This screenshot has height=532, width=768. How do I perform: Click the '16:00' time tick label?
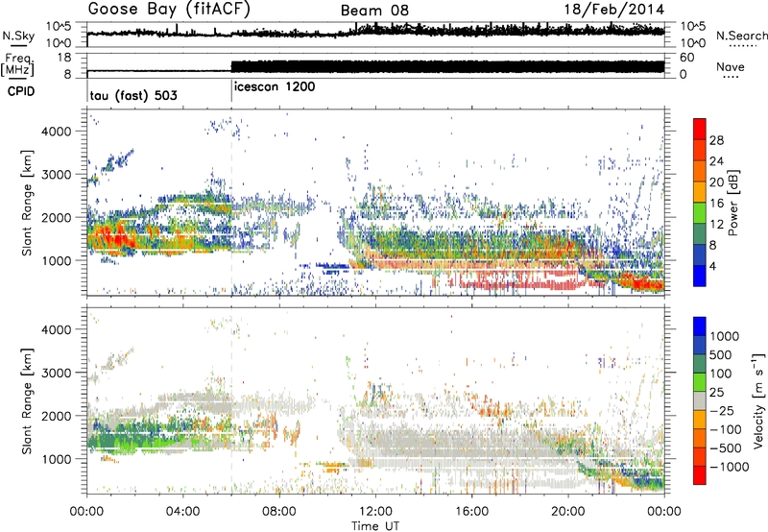[x=471, y=512]
